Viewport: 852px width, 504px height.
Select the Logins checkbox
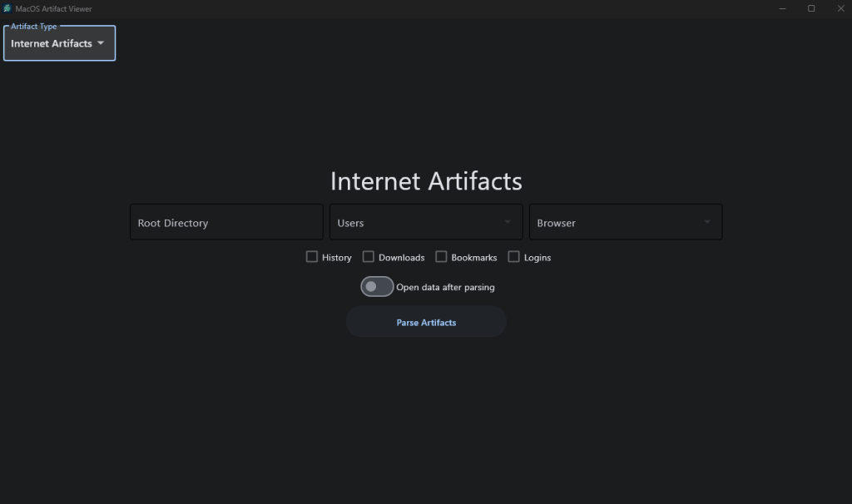514,257
